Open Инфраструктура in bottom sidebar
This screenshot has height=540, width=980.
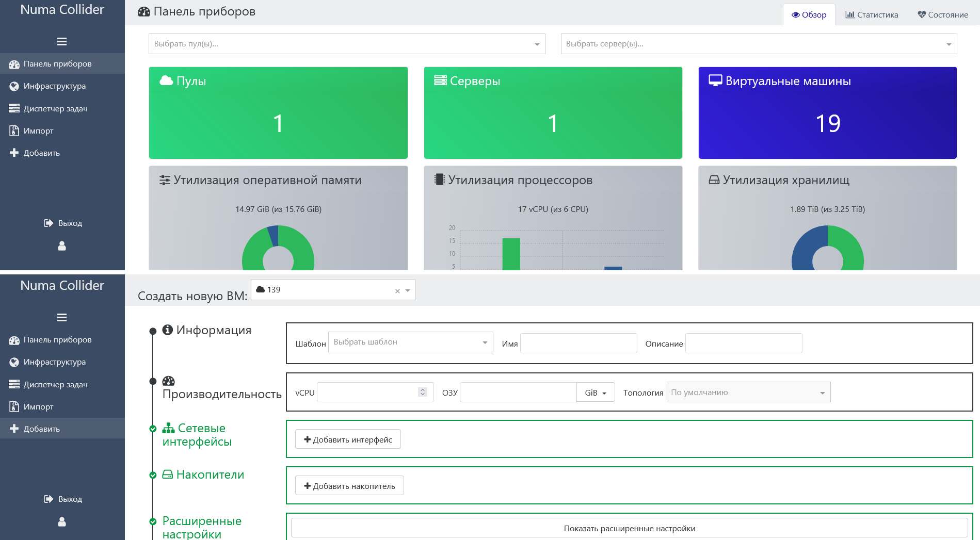click(62, 362)
